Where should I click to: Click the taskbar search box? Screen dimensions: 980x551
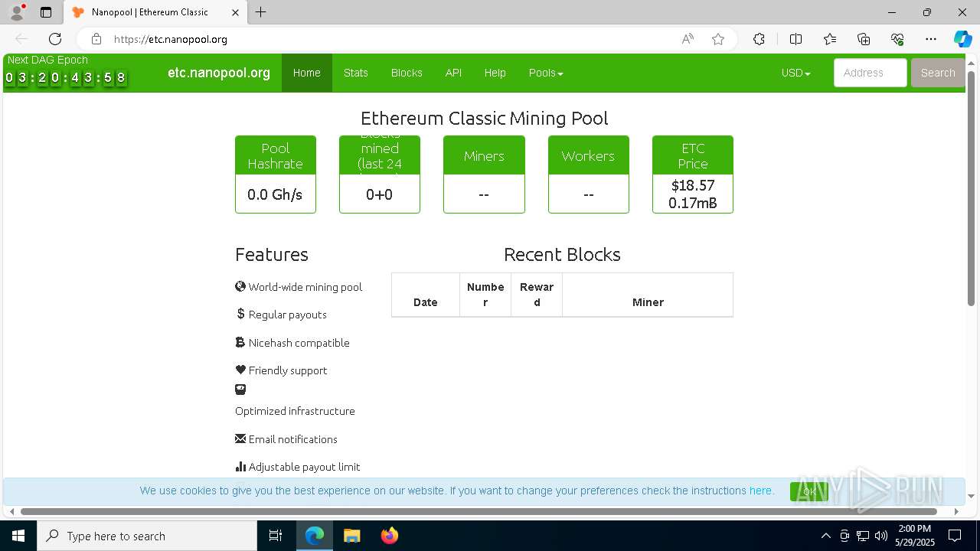(x=147, y=536)
